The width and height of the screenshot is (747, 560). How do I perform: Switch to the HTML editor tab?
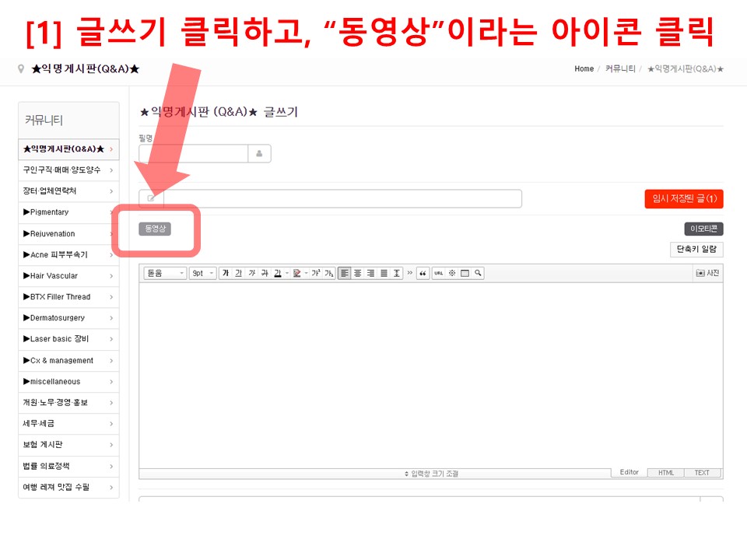point(665,473)
